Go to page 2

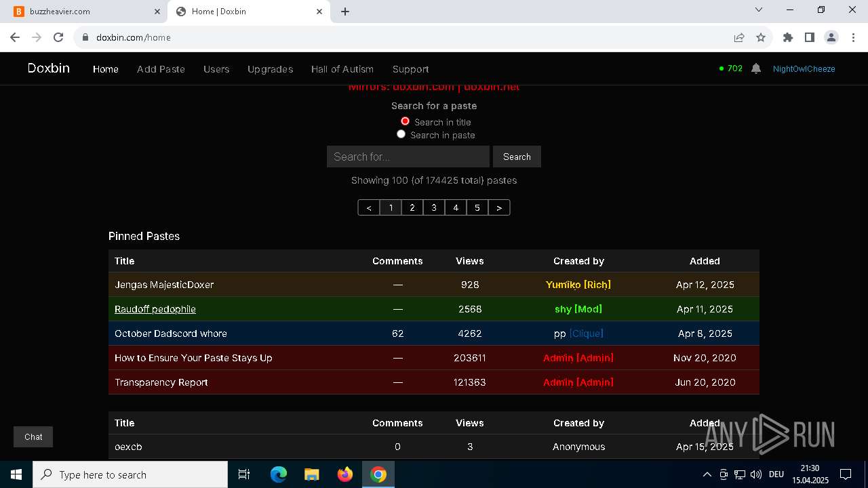coord(412,207)
